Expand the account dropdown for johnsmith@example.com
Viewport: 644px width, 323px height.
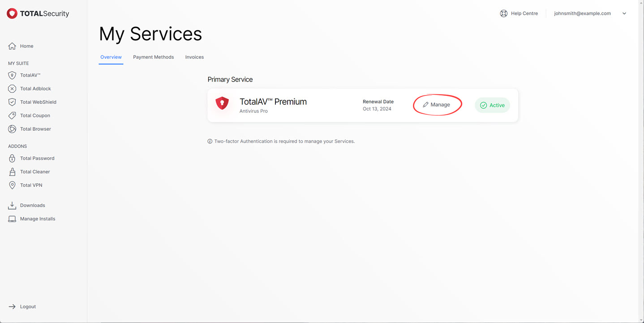click(624, 13)
